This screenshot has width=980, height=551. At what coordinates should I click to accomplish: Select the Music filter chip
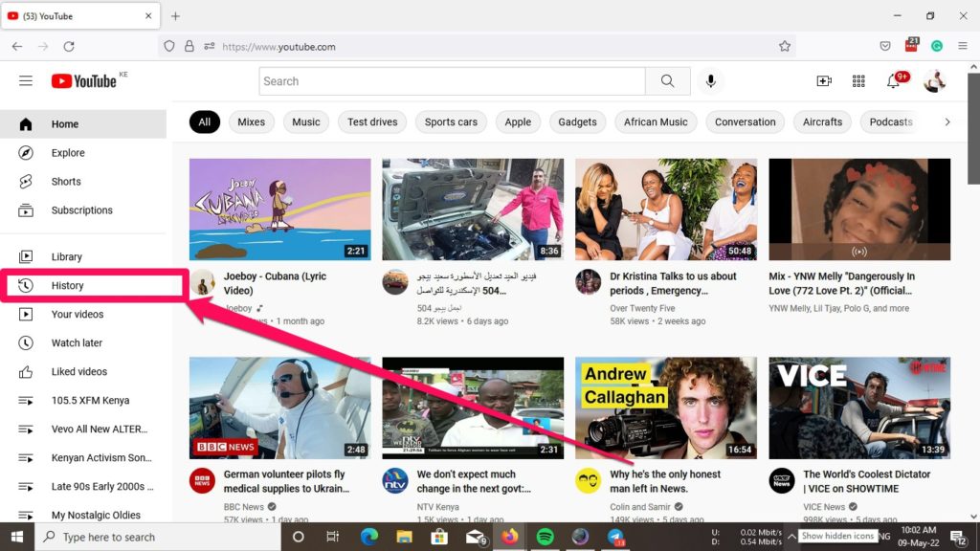click(x=306, y=121)
